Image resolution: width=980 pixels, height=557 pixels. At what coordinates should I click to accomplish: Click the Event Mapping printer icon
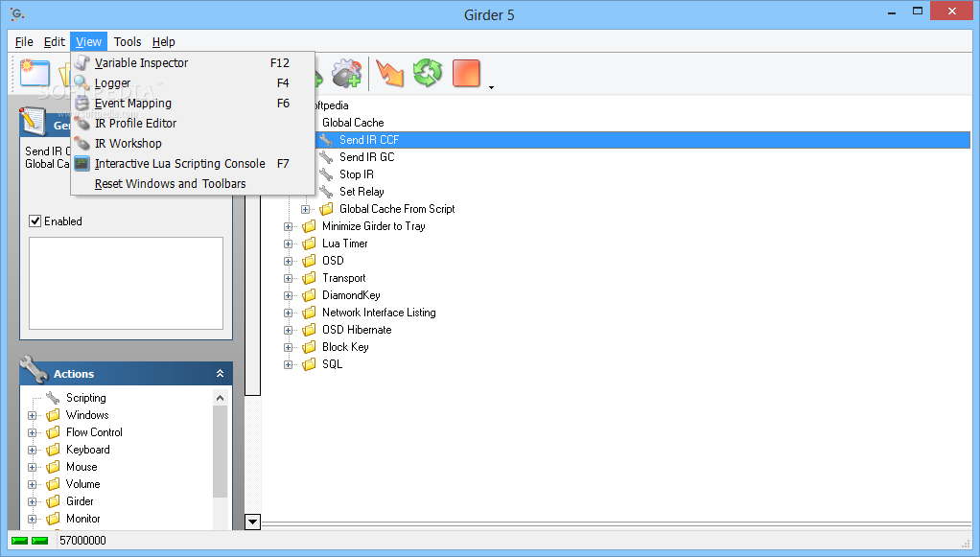point(82,104)
